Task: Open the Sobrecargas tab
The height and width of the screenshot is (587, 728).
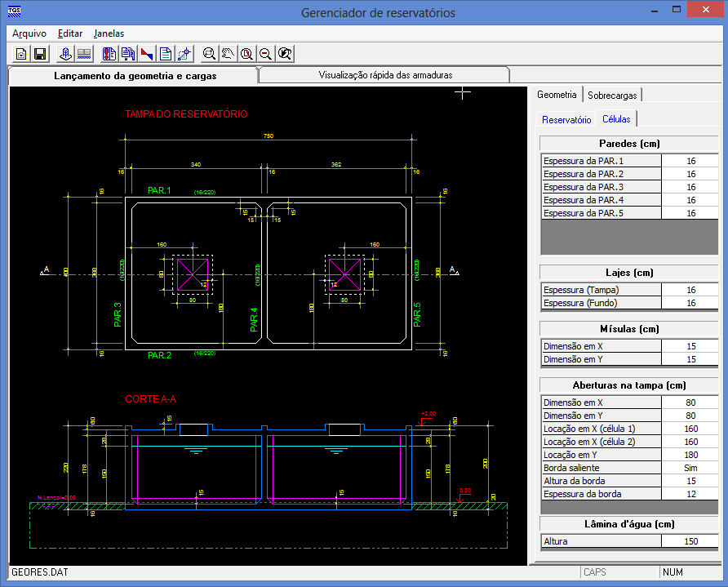Action: click(612, 96)
